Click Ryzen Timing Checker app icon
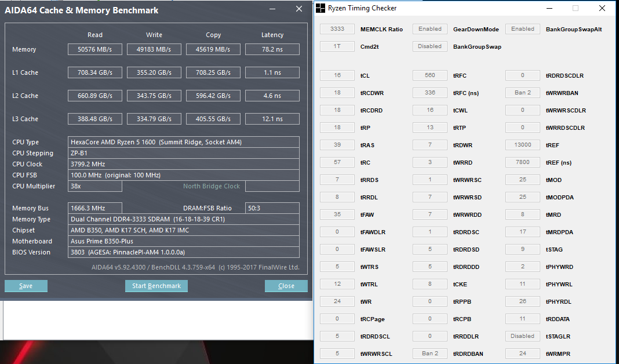619x364 pixels. tap(321, 8)
